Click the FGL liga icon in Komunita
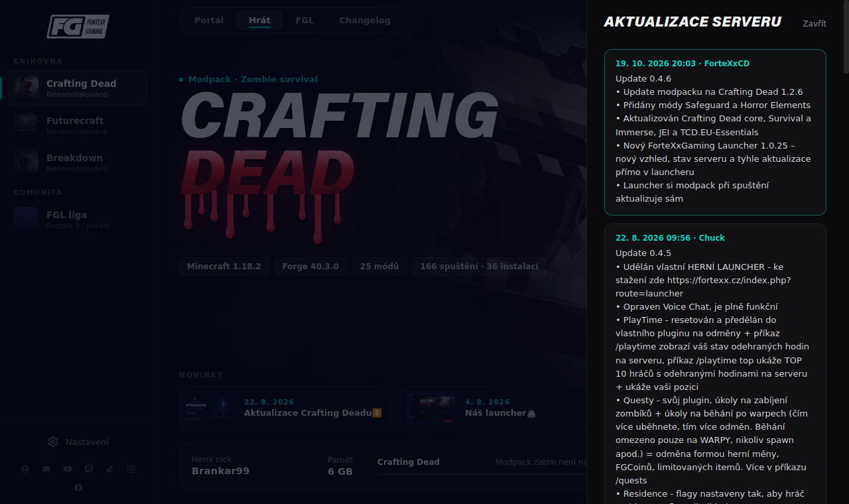The height and width of the screenshot is (504, 849). pyautogui.click(x=26, y=220)
